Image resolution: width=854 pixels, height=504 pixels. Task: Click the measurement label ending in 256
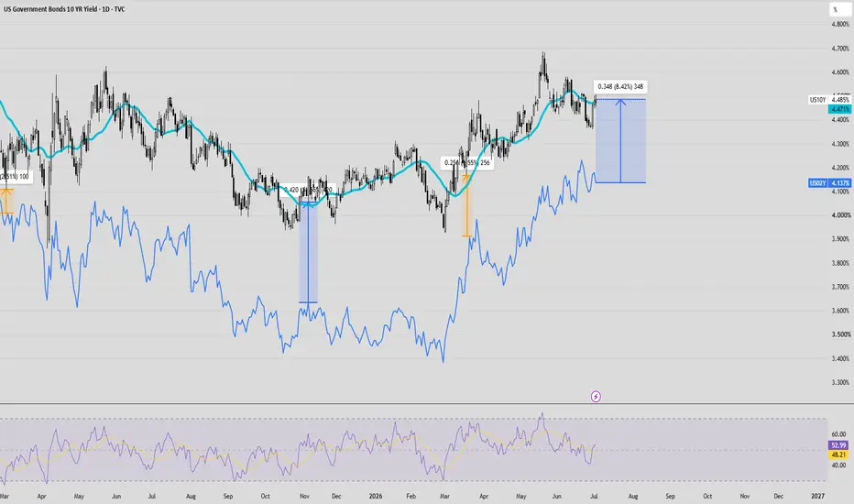pos(466,162)
